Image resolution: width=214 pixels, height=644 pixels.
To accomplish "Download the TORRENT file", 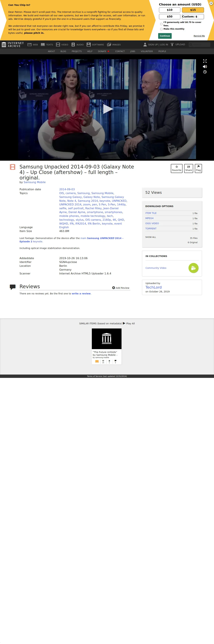I will click(151, 229).
